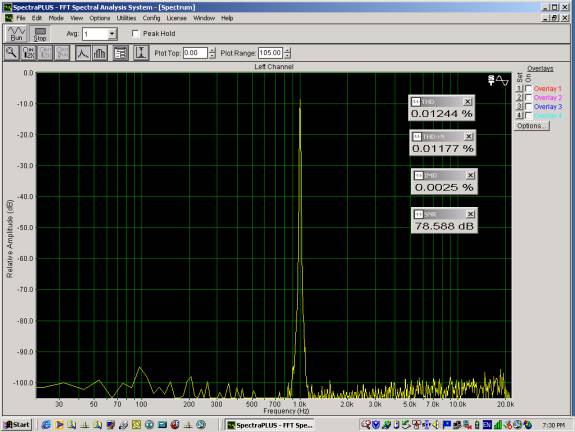Click the Stop analyzer button

tap(40, 34)
